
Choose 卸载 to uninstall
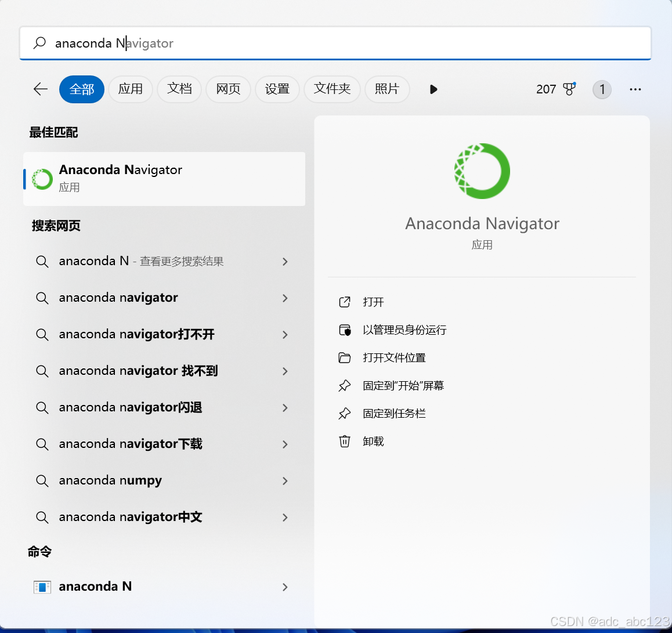tap(373, 441)
